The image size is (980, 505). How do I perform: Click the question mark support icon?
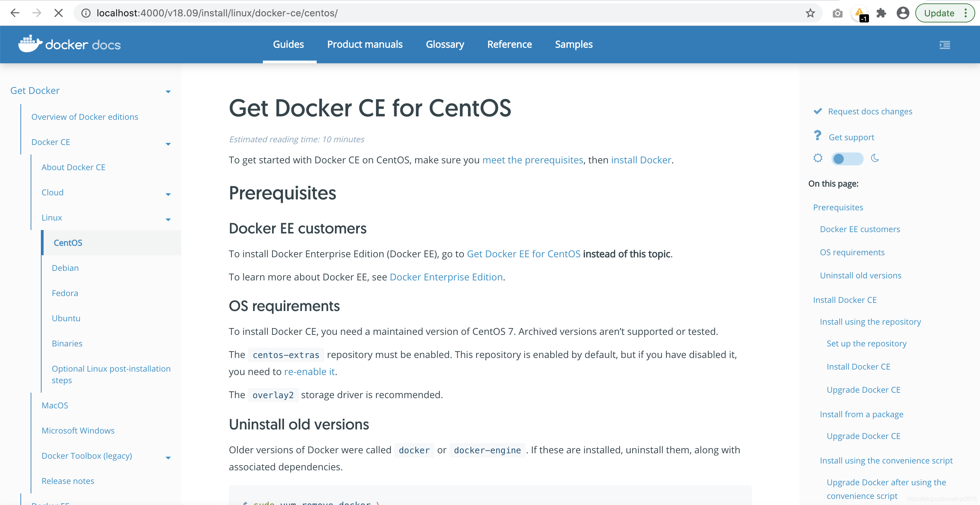(817, 136)
